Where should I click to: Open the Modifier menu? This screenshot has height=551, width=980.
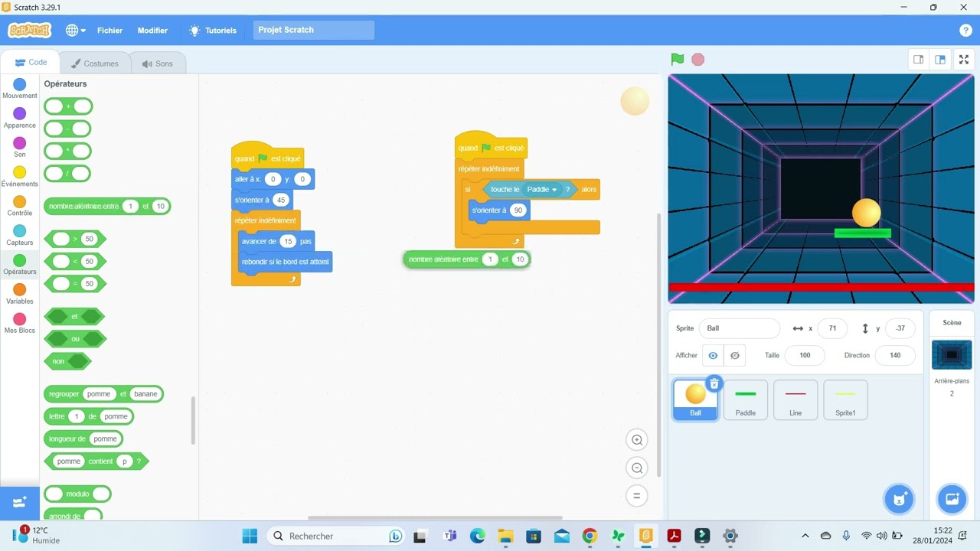pyautogui.click(x=152, y=31)
